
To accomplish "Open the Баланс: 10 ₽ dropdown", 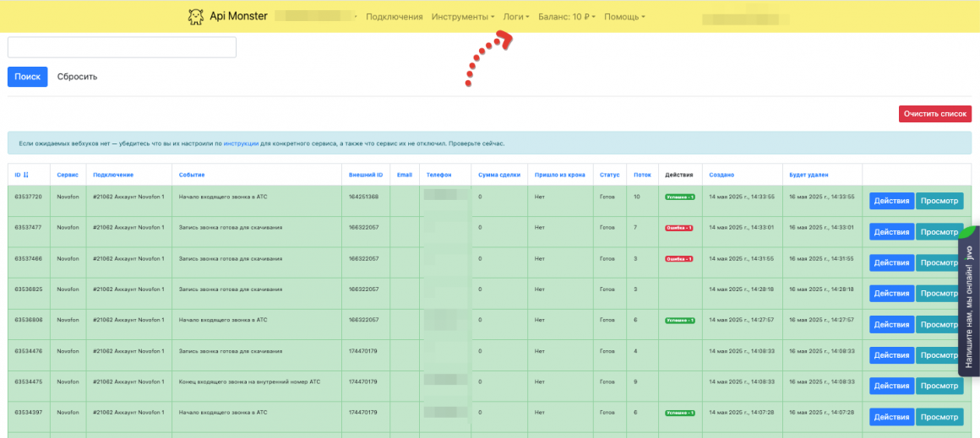I will point(567,17).
